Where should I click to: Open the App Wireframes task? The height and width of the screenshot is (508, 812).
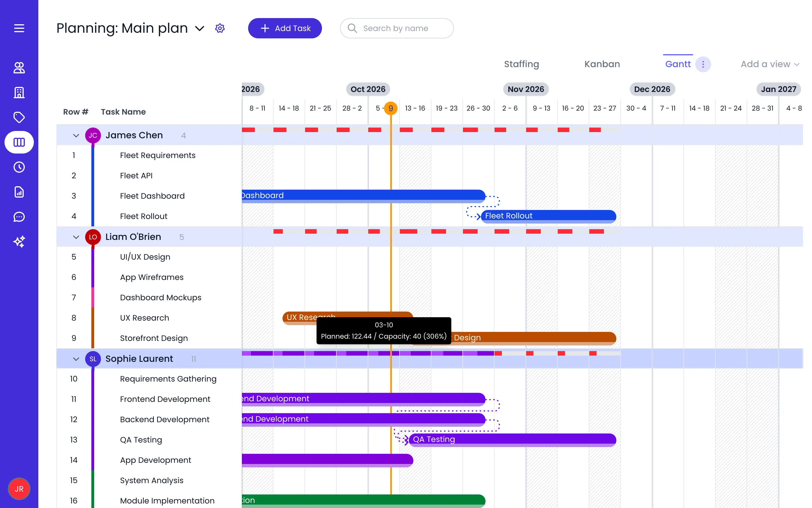[152, 277]
